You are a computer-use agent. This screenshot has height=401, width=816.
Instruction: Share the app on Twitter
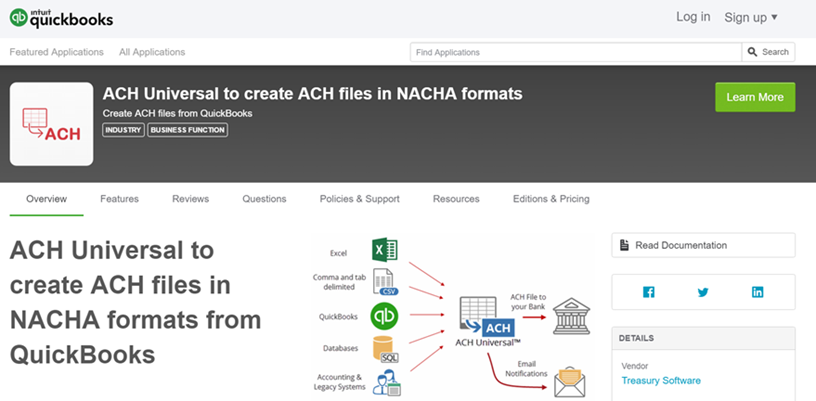(x=703, y=292)
